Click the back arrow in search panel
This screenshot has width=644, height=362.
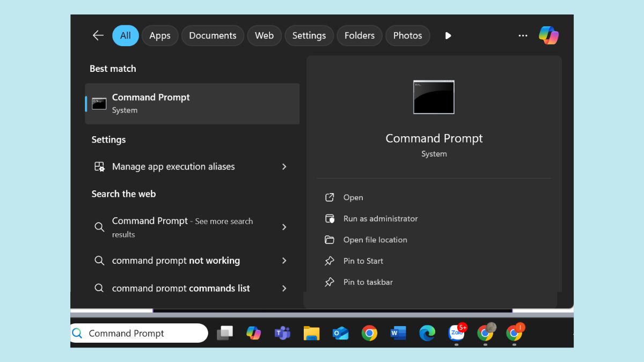point(98,35)
